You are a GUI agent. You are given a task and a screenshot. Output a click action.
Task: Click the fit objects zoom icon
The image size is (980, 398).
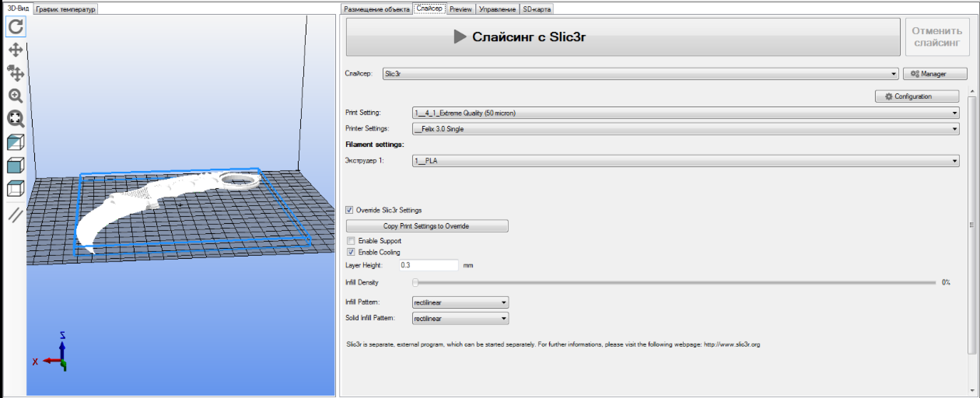(16, 119)
